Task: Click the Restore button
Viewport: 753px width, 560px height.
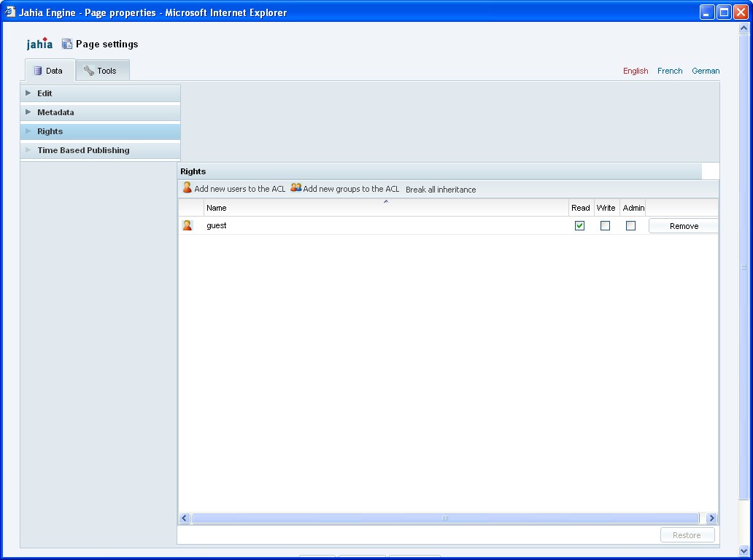Action: 687,535
